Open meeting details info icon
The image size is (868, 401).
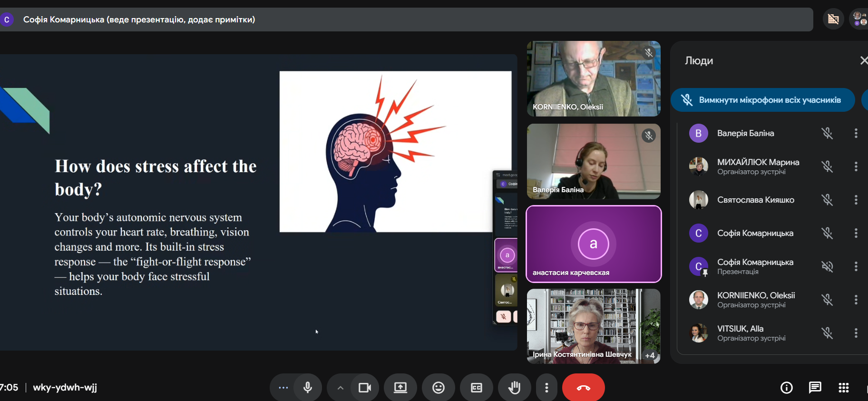[x=787, y=388]
